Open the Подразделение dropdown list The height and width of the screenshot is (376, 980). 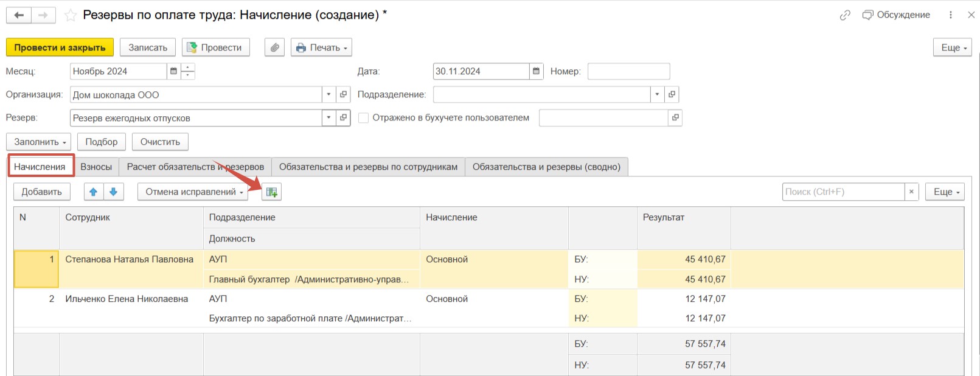coord(657,94)
